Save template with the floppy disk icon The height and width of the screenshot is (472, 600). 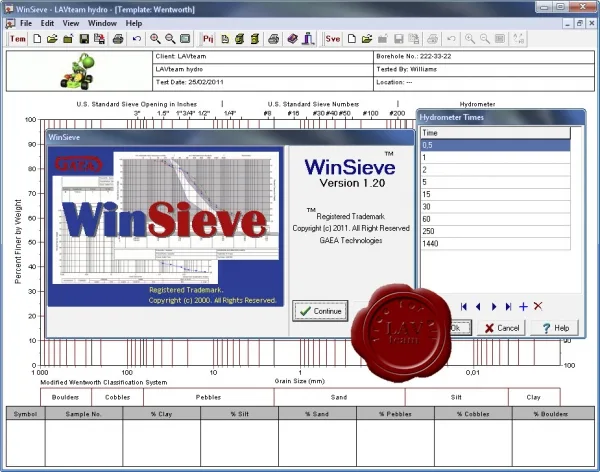click(84, 39)
